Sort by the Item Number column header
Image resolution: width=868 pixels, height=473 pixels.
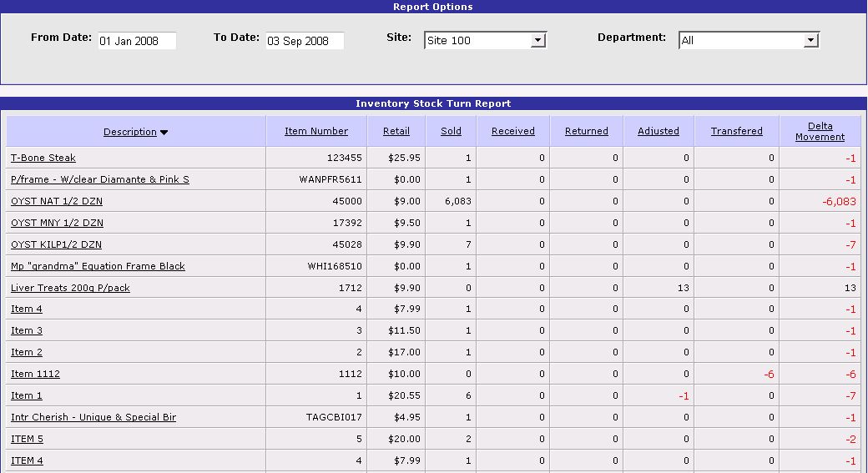316,132
